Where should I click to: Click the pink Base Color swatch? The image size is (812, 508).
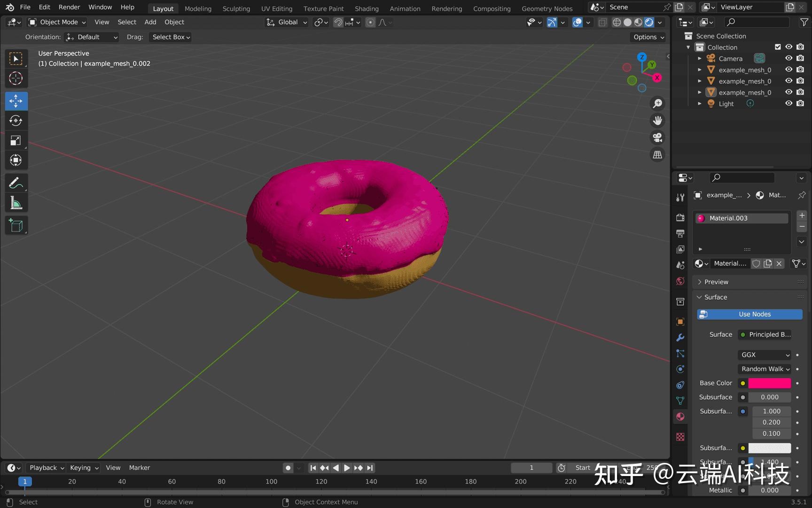tap(770, 383)
